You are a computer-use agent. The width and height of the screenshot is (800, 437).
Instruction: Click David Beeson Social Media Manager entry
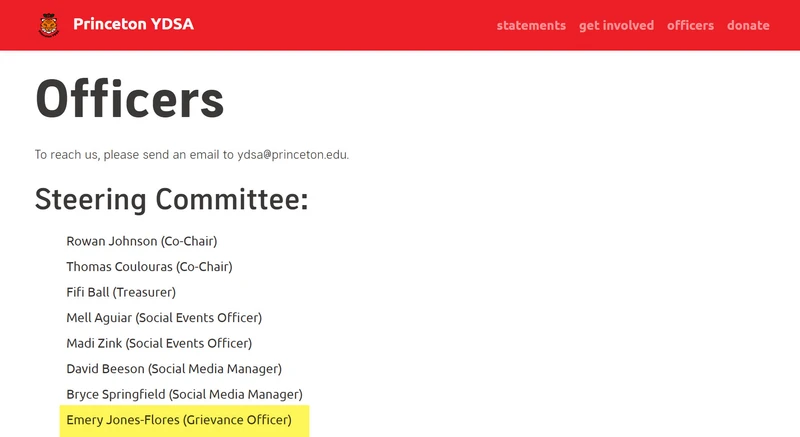(x=174, y=369)
